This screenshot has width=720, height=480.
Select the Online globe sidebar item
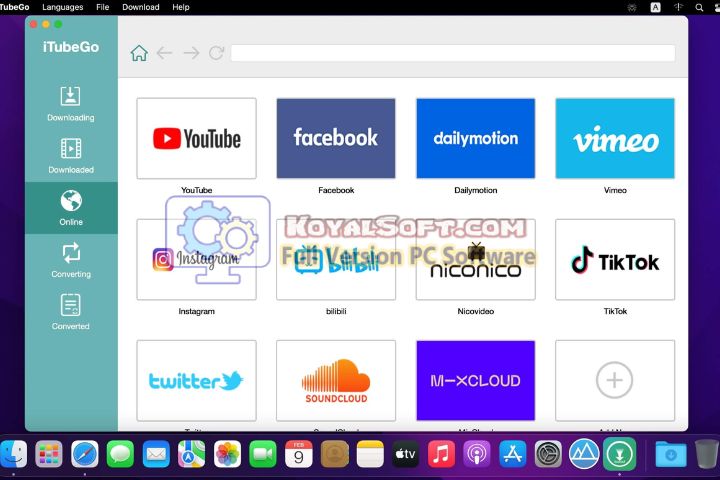click(71, 208)
